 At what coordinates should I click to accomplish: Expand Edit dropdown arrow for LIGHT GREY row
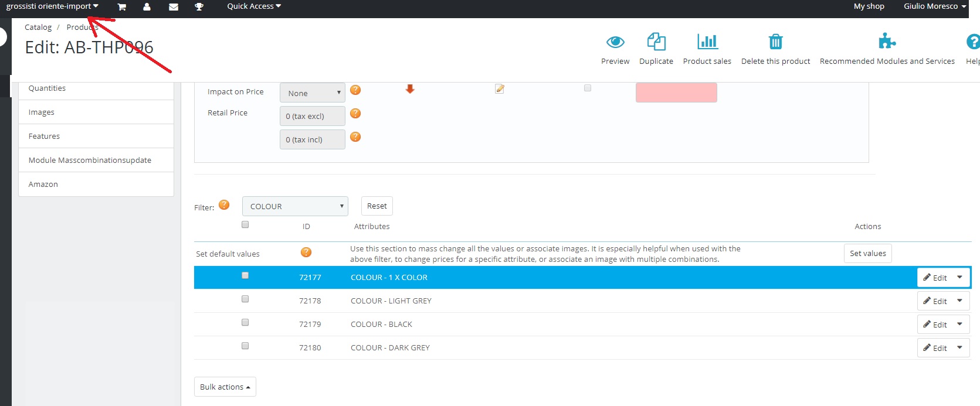[x=960, y=301]
